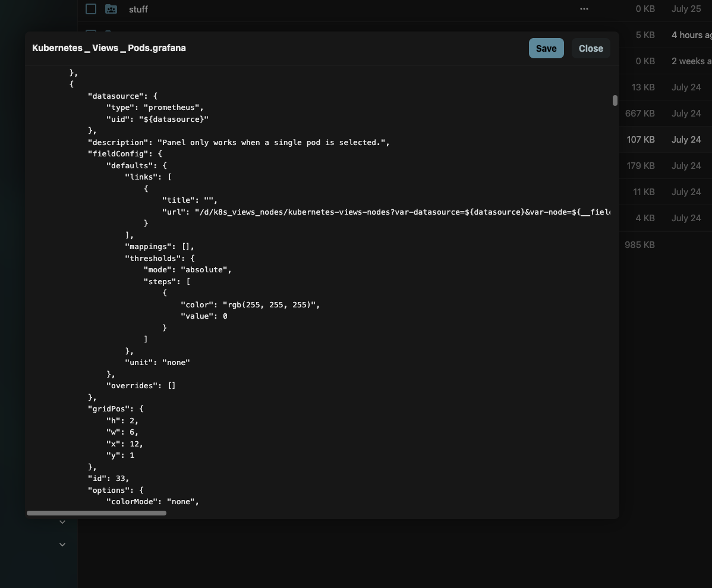Image resolution: width=712 pixels, height=588 pixels.
Task: Click the July 25 date of stuff
Action: point(686,9)
